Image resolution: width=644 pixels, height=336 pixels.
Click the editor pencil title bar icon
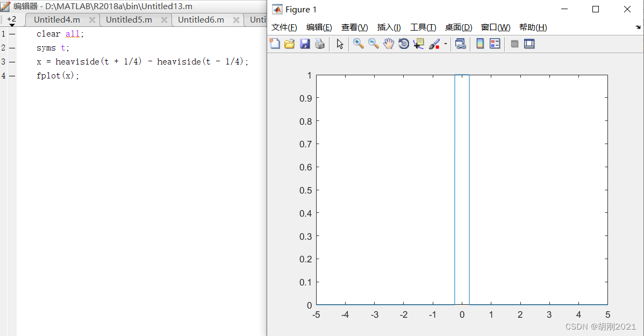click(5, 6)
